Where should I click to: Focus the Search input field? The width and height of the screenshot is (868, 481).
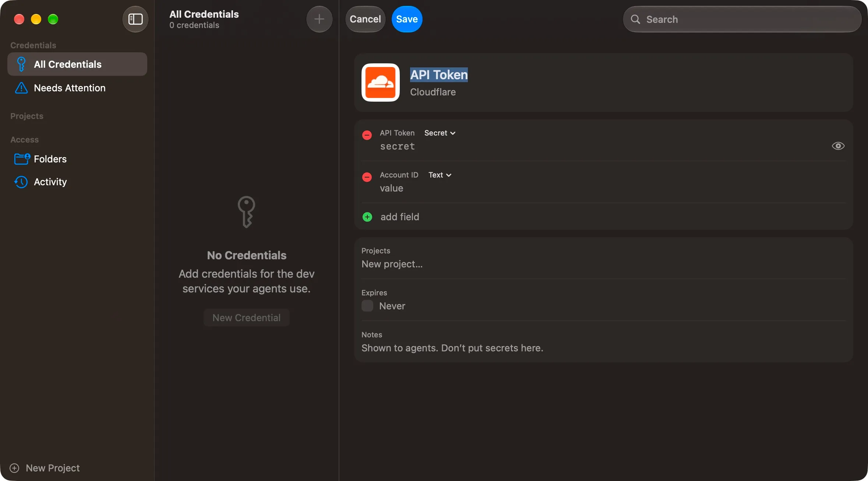tap(742, 19)
